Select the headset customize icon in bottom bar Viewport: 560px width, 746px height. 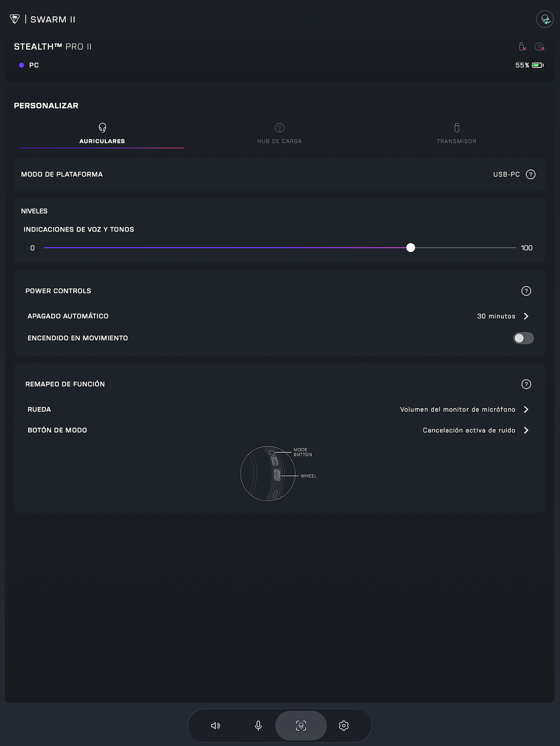pyautogui.click(x=301, y=726)
